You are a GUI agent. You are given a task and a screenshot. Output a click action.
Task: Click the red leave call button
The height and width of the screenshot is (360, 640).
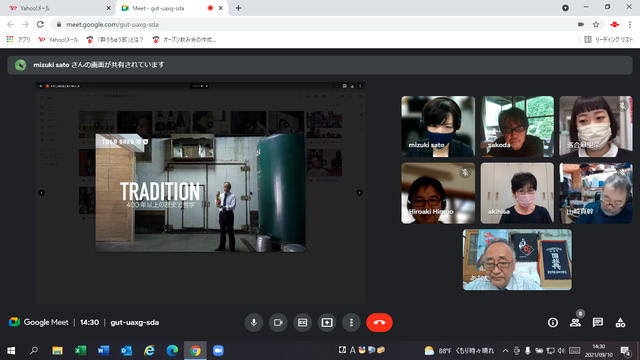point(379,322)
